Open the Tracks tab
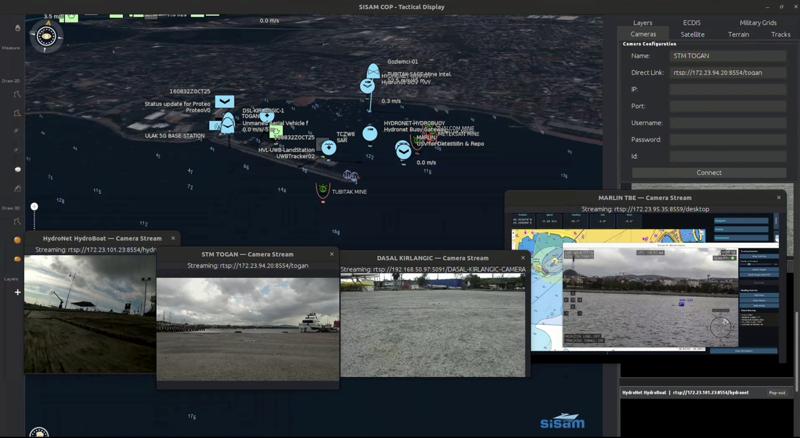This screenshot has width=800, height=438. (x=780, y=34)
